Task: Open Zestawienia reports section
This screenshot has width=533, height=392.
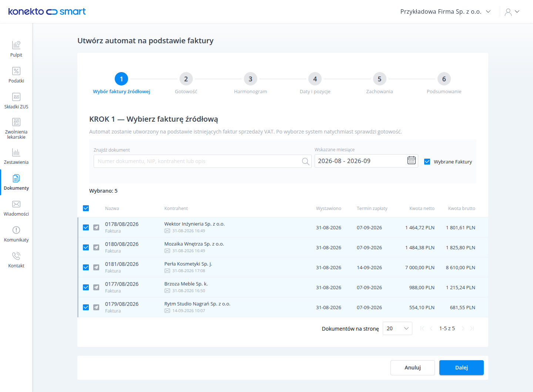Action: pyautogui.click(x=16, y=156)
